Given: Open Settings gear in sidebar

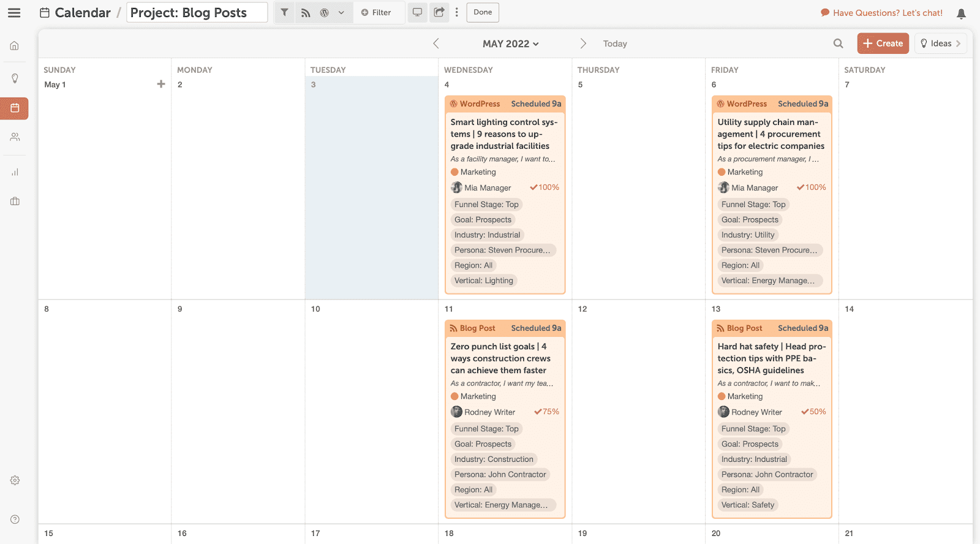Looking at the screenshot, I should pos(15,480).
